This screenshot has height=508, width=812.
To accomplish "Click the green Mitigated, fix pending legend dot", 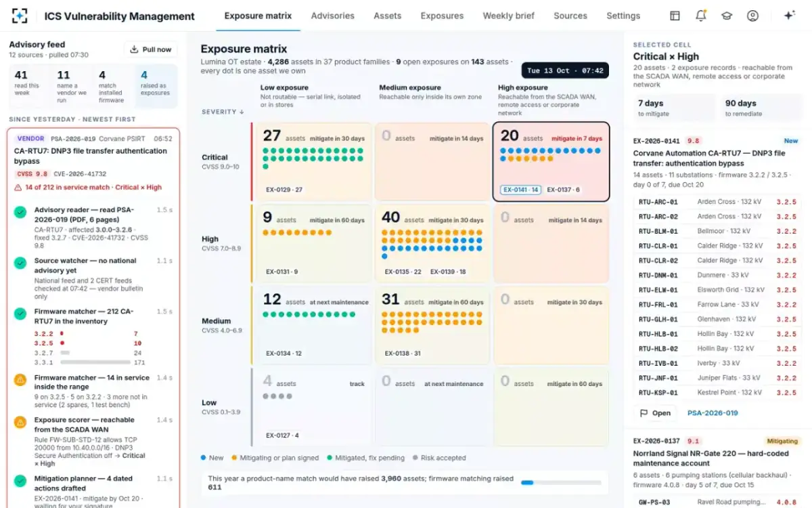I will point(329,458).
